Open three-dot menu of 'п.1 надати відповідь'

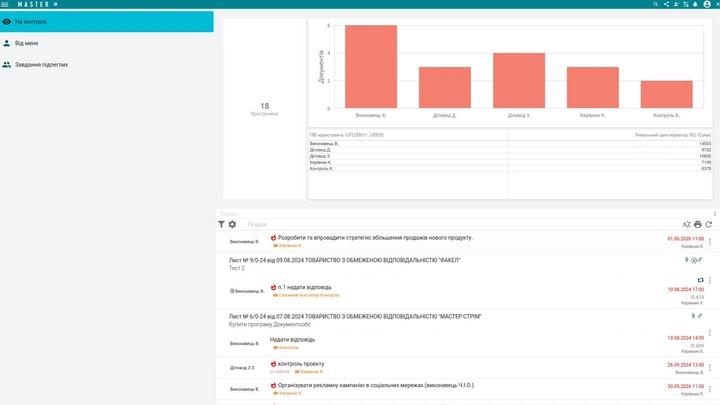pyautogui.click(x=710, y=280)
